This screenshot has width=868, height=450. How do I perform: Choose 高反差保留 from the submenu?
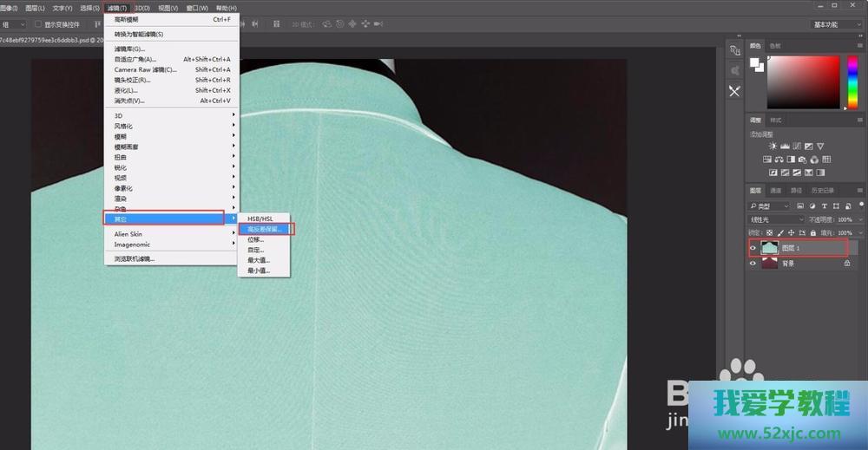tap(266, 229)
